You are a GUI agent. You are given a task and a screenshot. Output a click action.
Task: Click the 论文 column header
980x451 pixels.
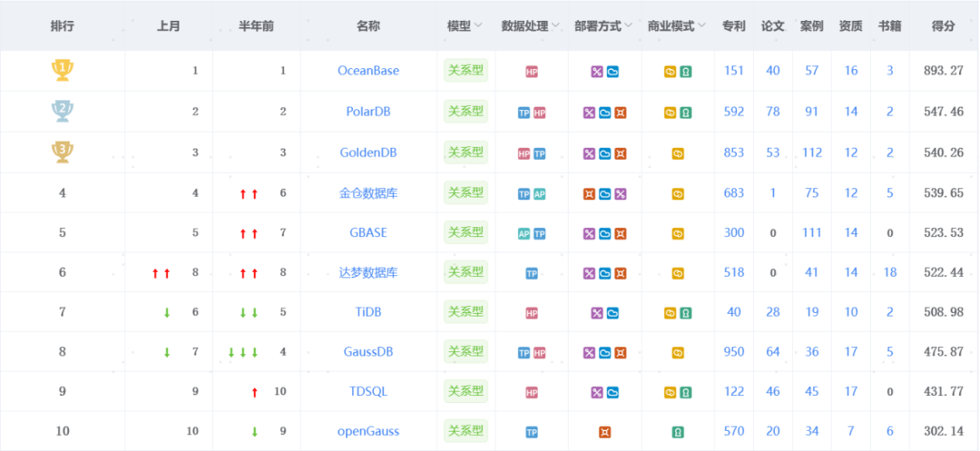point(772,26)
